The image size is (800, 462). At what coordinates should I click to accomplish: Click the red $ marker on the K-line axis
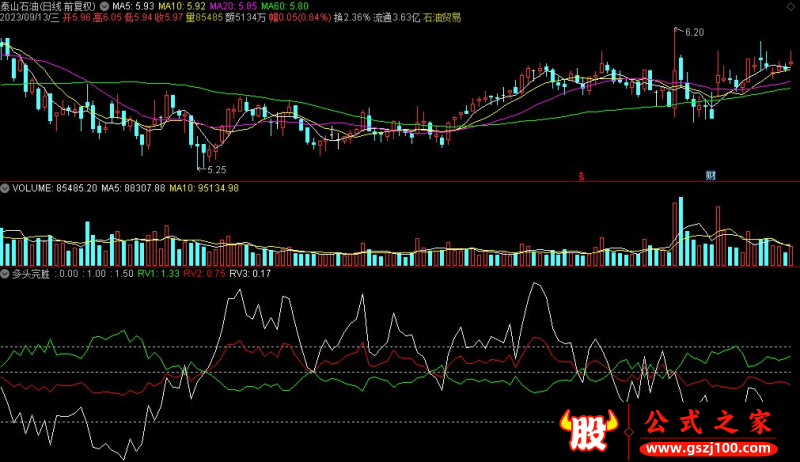click(x=581, y=176)
